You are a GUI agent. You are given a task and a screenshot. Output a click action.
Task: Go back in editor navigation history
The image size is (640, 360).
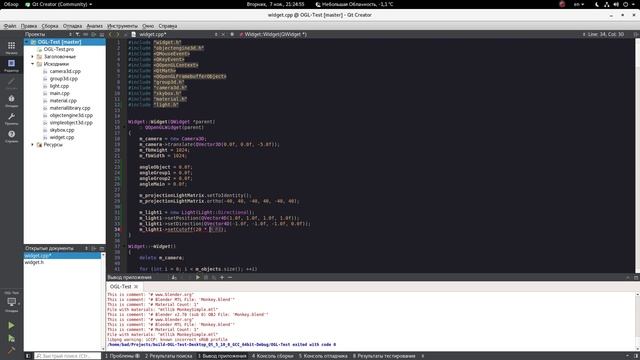coord(111,35)
